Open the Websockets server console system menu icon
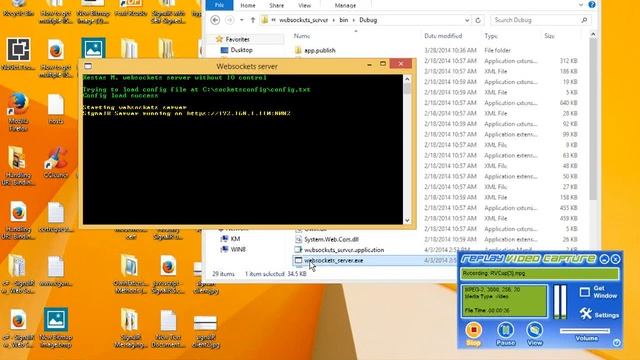Screen dimensions: 640x360 click(x=88, y=66)
